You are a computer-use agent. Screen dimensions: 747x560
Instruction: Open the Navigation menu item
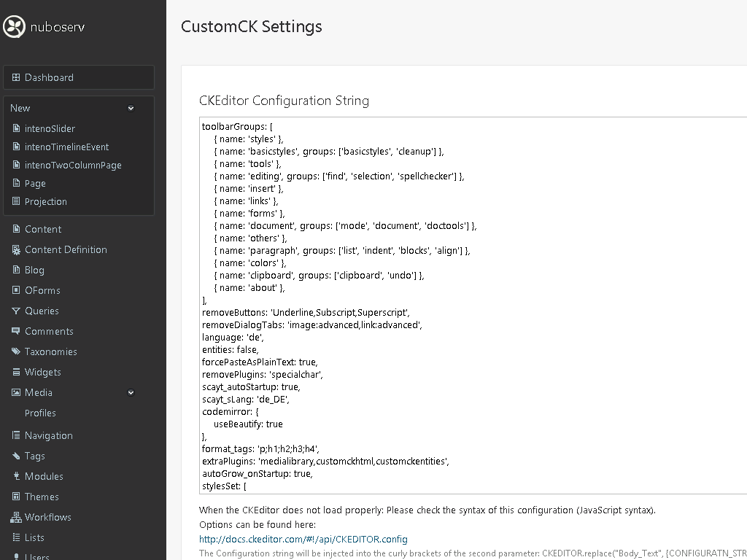[48, 435]
